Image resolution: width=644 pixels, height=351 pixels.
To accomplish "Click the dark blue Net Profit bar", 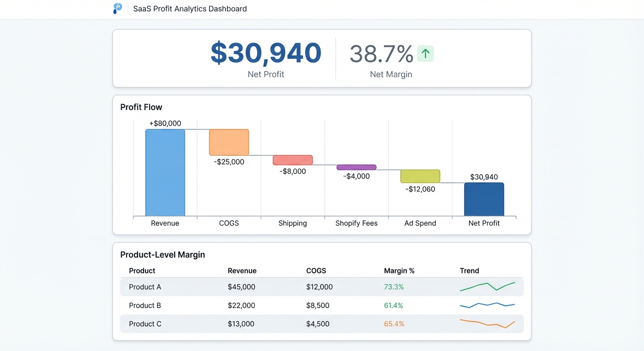I will pos(484,199).
